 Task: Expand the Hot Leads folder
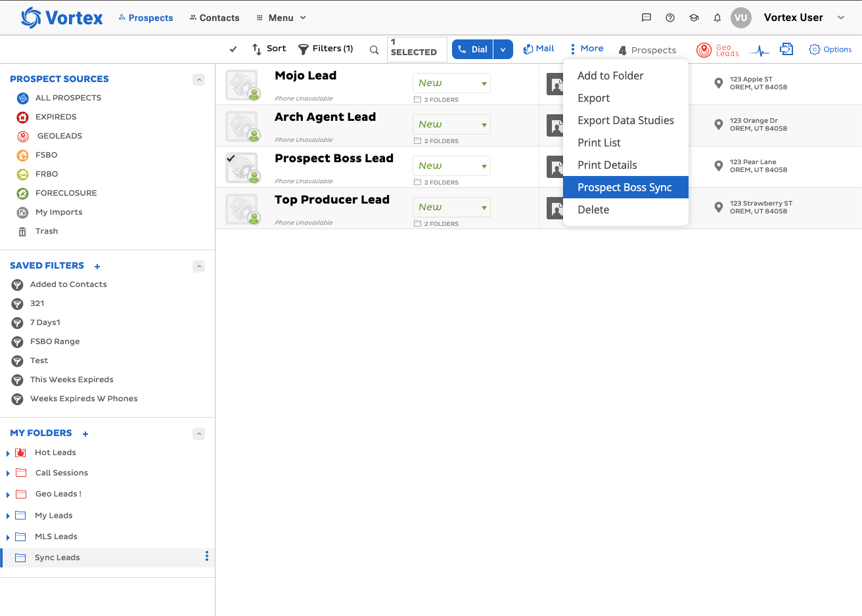[x=8, y=453]
